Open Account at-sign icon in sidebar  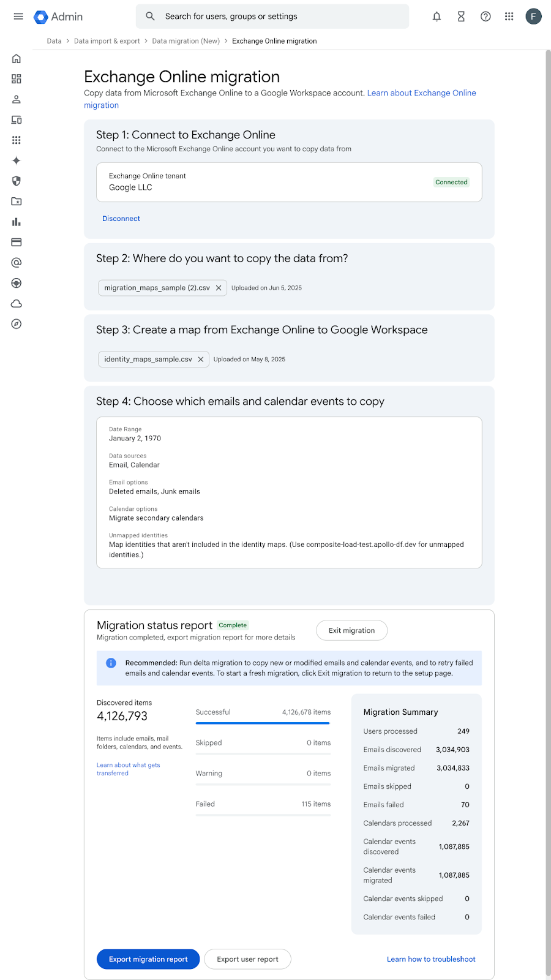[x=17, y=263]
